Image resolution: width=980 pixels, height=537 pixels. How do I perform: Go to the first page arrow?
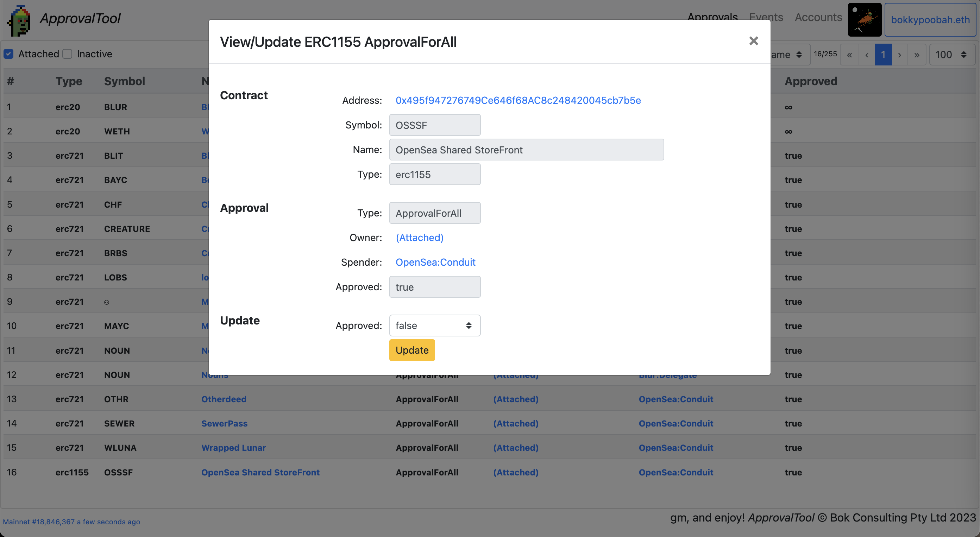pyautogui.click(x=849, y=55)
